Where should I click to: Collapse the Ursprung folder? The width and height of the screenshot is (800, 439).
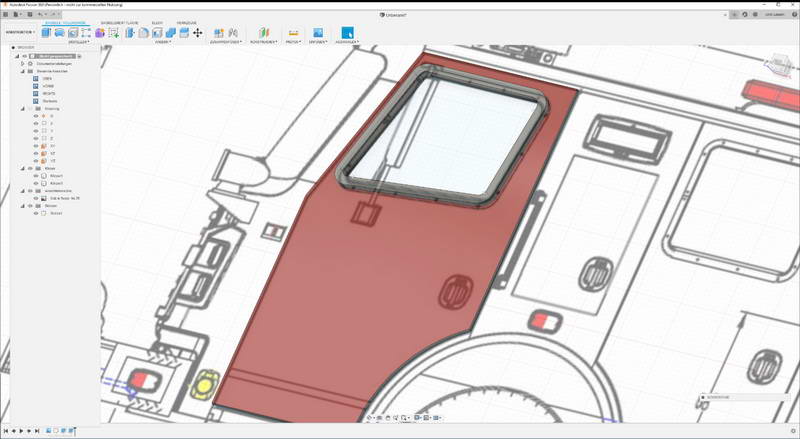tap(22, 109)
